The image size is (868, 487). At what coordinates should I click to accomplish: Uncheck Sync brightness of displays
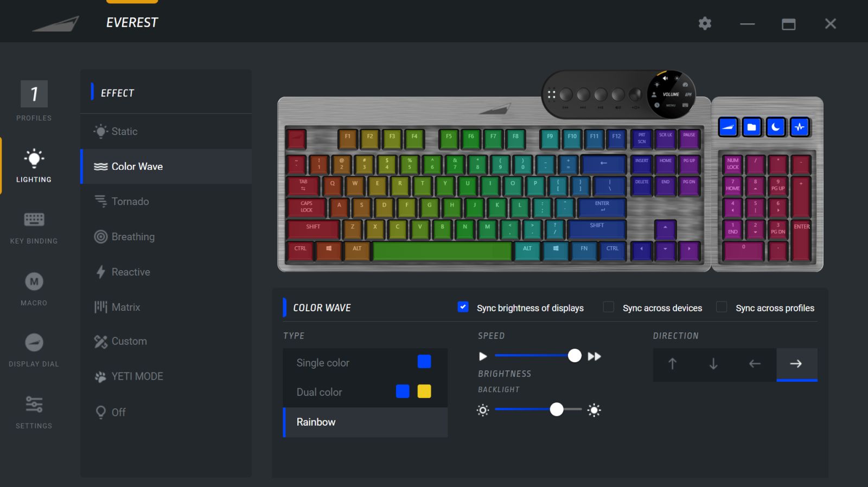463,307
